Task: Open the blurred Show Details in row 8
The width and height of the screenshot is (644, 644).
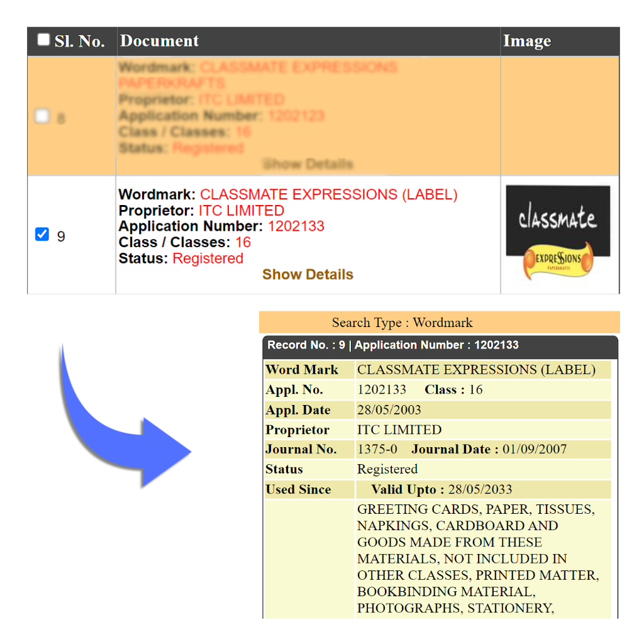Action: [308, 164]
